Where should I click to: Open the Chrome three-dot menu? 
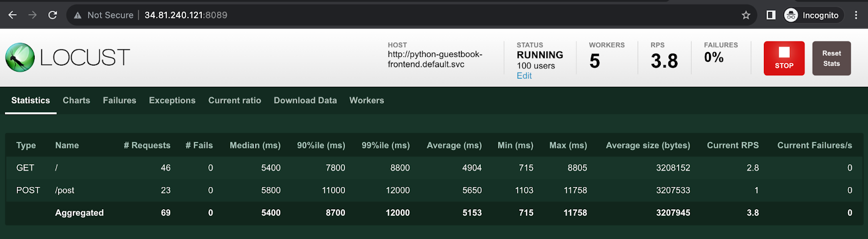856,15
